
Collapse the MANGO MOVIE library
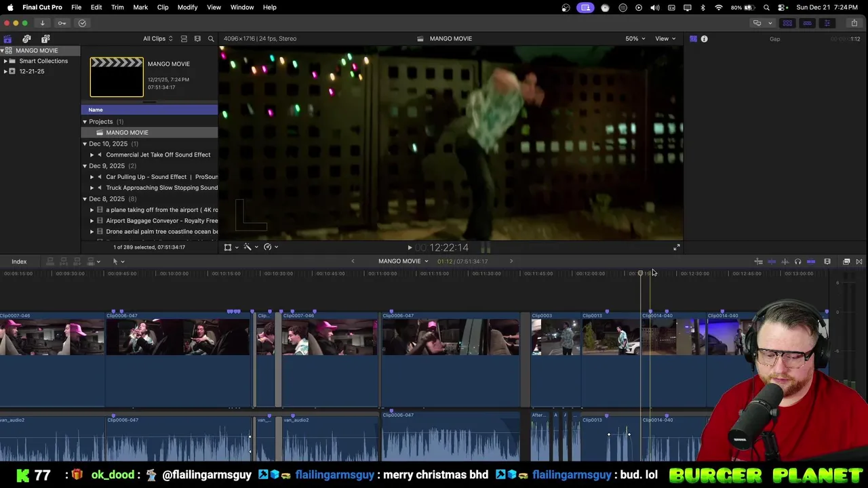click(2, 51)
